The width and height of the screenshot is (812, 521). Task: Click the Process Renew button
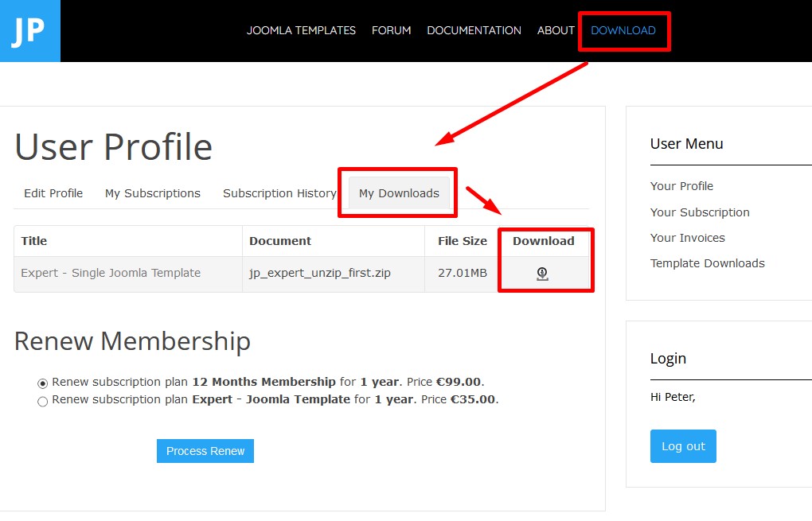tap(205, 451)
